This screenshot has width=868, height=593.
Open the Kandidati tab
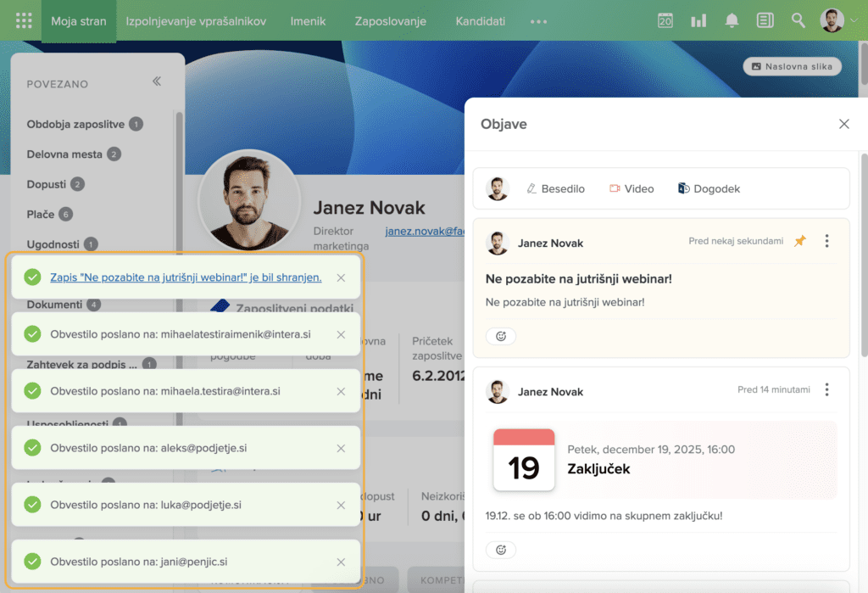coord(480,21)
